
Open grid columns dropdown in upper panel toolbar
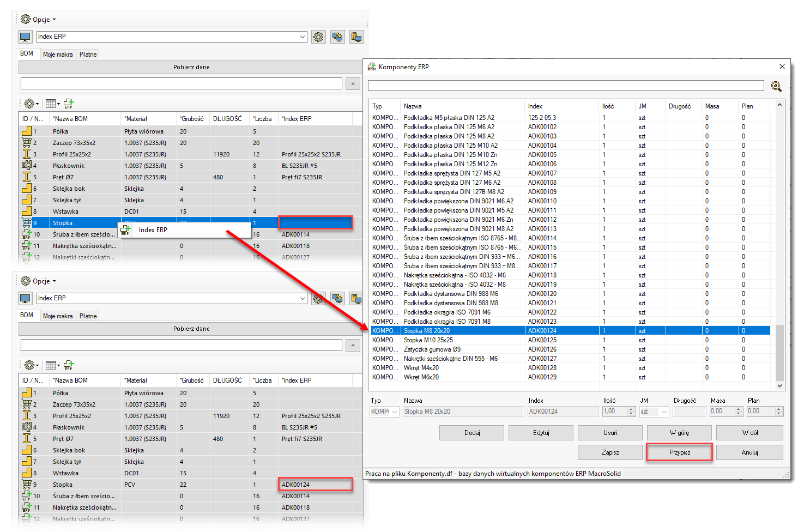[x=53, y=104]
